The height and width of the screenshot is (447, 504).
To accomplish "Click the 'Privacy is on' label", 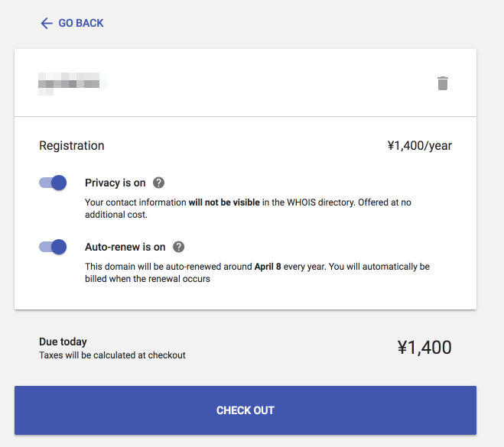I will (x=115, y=183).
